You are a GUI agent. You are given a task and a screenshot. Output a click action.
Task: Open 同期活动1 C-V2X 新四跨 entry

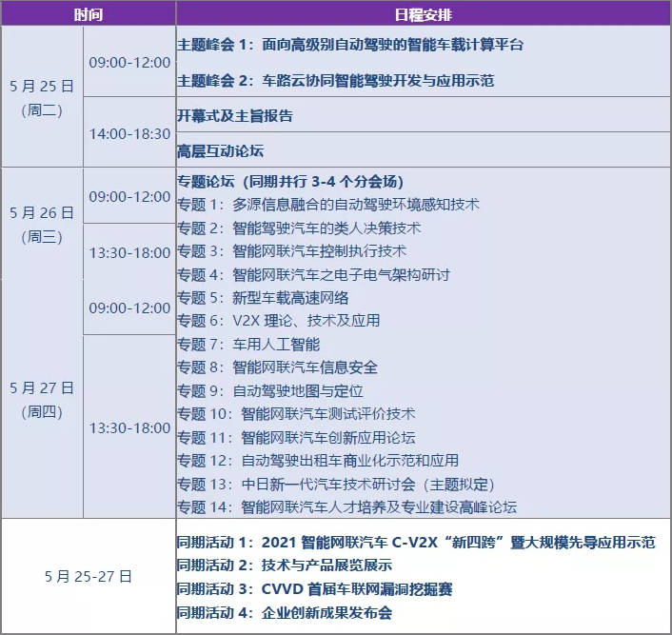[x=415, y=543]
